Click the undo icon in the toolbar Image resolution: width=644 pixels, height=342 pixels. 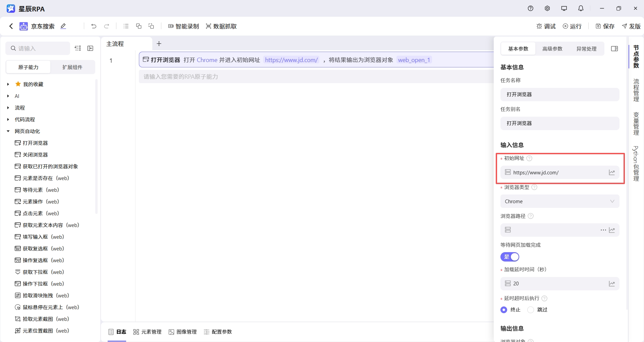[x=94, y=26]
